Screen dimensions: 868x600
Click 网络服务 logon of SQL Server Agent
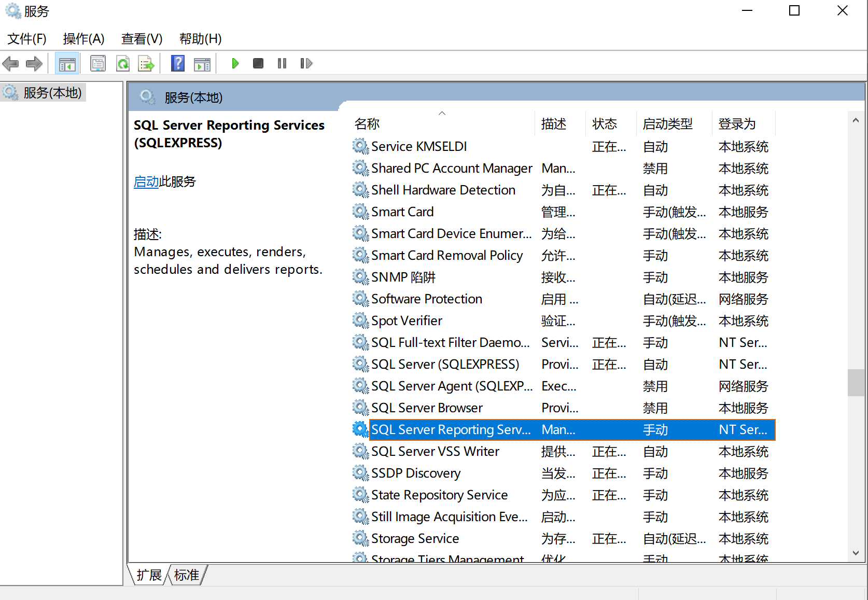point(744,386)
